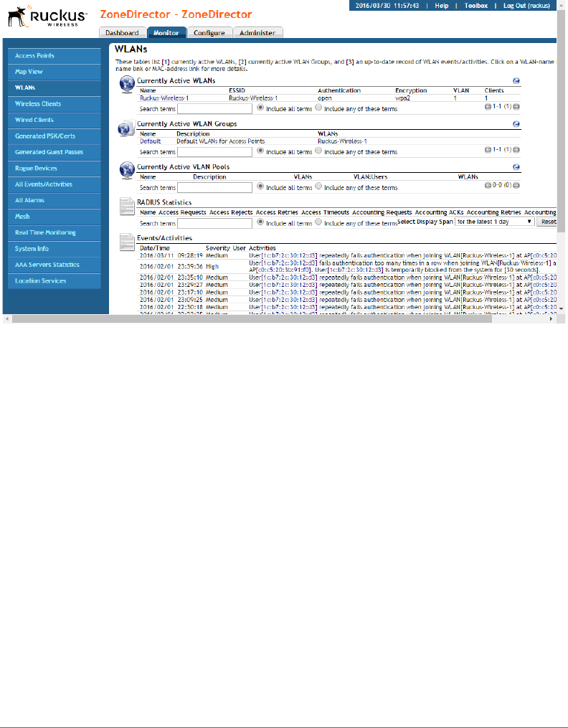Image resolution: width=568 pixels, height=728 pixels.
Task: Go to previous page in VLAN Pools pager
Action: [488, 185]
